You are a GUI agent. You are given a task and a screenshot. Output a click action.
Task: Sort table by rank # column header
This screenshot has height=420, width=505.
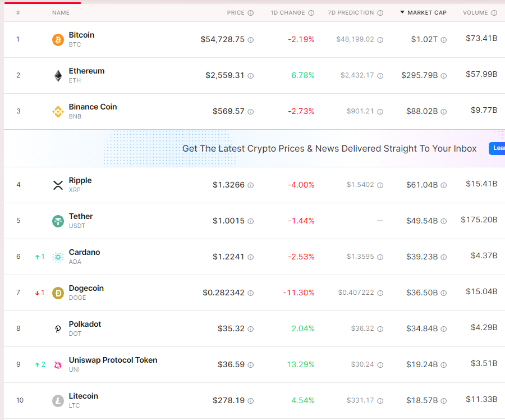tap(18, 12)
